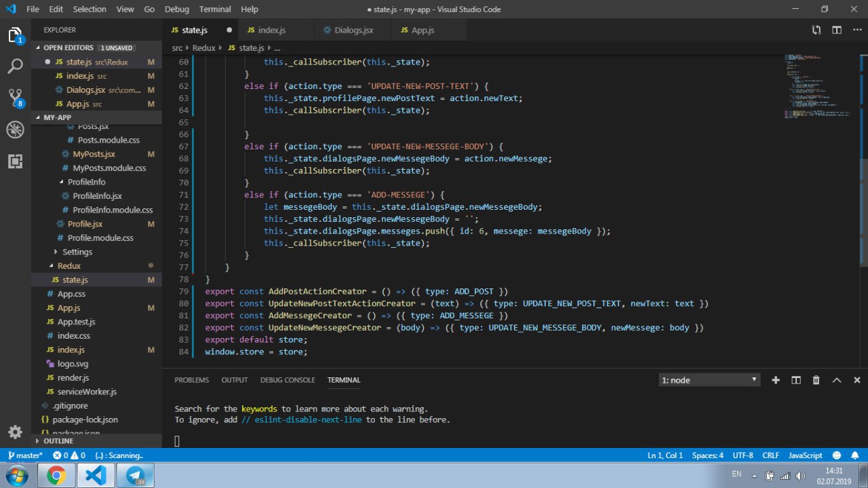
Task: Open the Terminal menu
Action: tap(214, 10)
